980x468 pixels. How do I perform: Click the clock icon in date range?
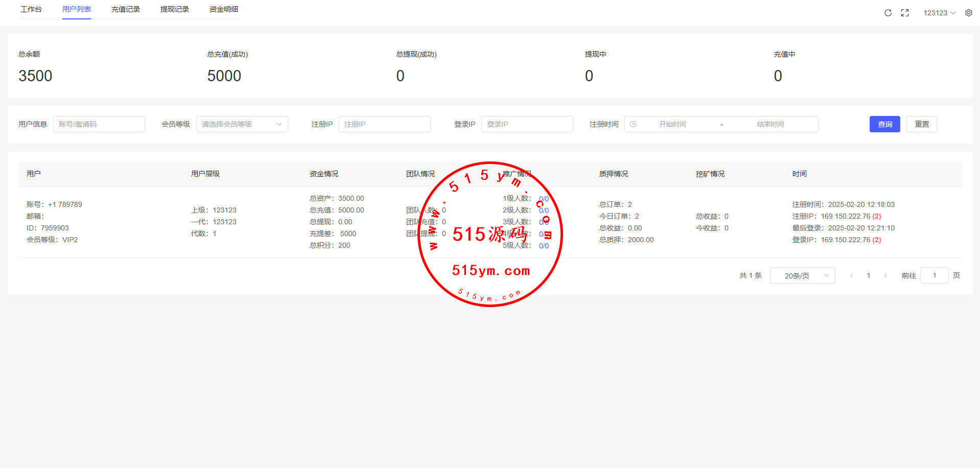633,124
